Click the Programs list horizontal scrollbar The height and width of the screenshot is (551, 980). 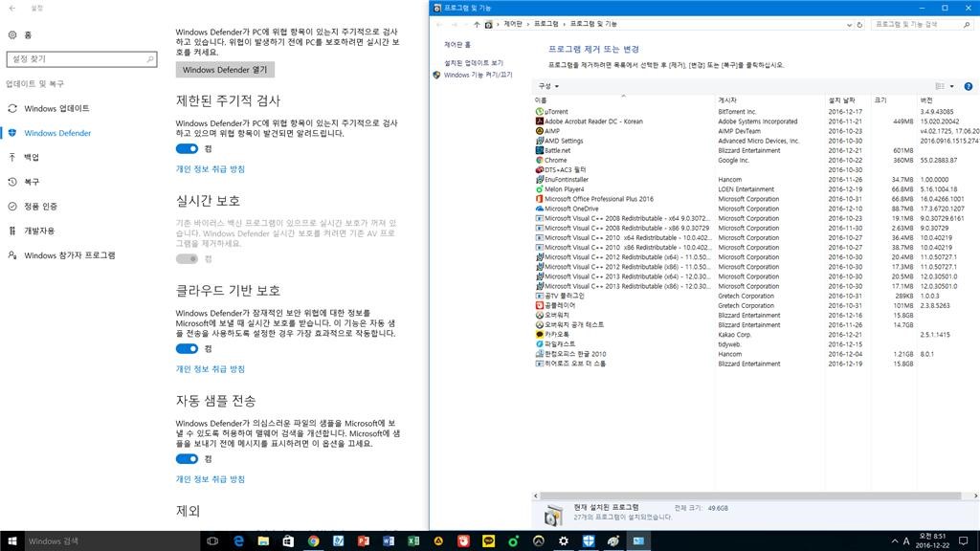tap(750, 496)
